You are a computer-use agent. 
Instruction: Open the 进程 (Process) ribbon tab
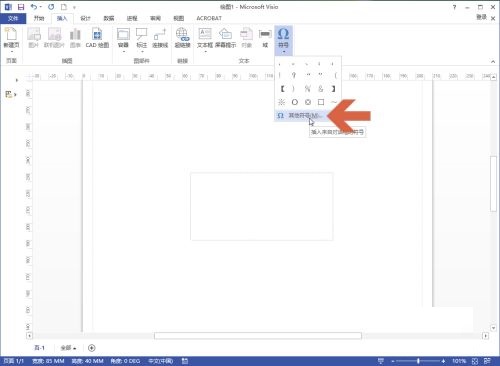pos(132,18)
